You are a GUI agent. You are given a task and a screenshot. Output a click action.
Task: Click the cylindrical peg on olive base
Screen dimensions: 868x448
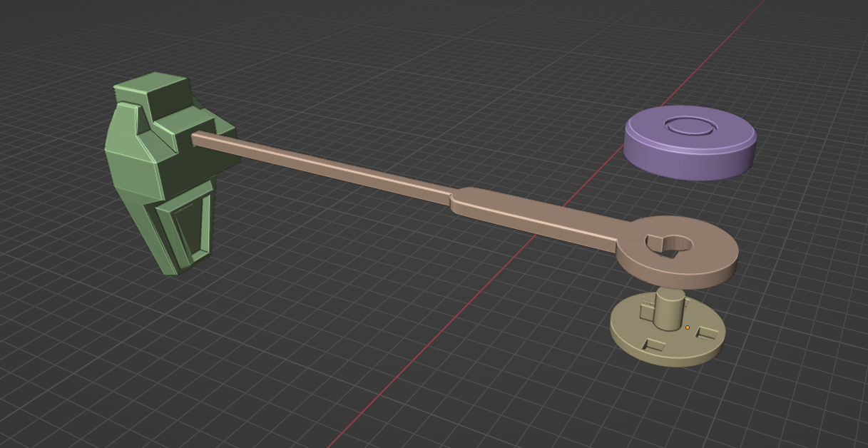tap(669, 310)
